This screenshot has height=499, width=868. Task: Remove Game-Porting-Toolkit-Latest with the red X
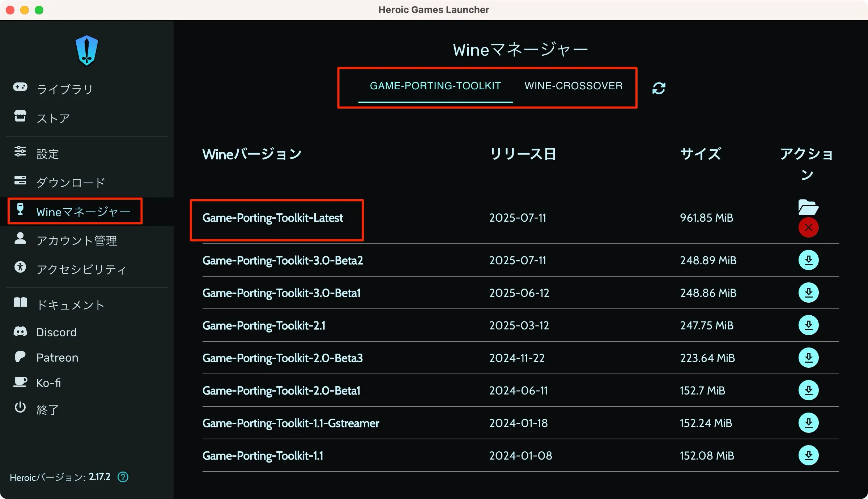point(809,227)
